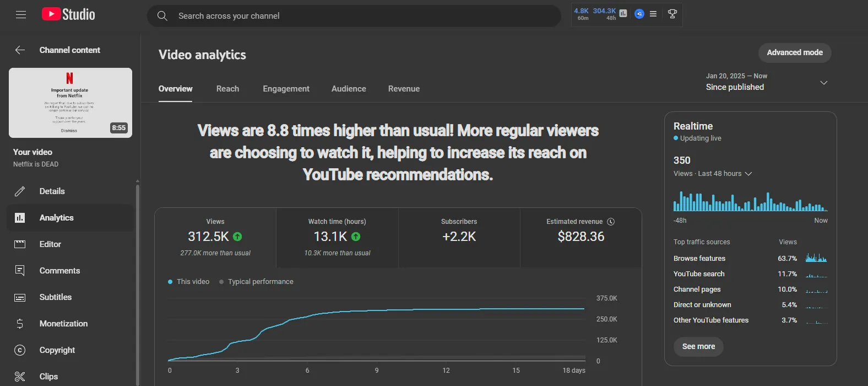Select the Estimated revenue card
This screenshot has height=386, width=868.
(x=581, y=238)
